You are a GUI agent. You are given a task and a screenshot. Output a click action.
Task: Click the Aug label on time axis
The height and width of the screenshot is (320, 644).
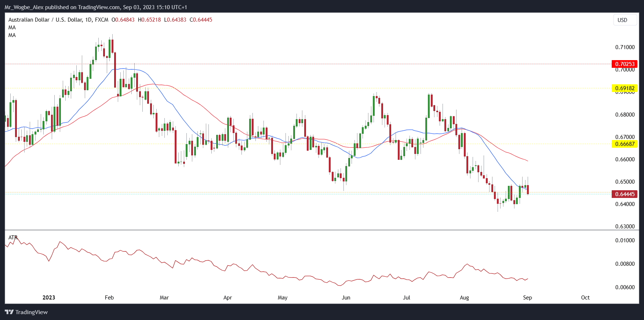465,298
